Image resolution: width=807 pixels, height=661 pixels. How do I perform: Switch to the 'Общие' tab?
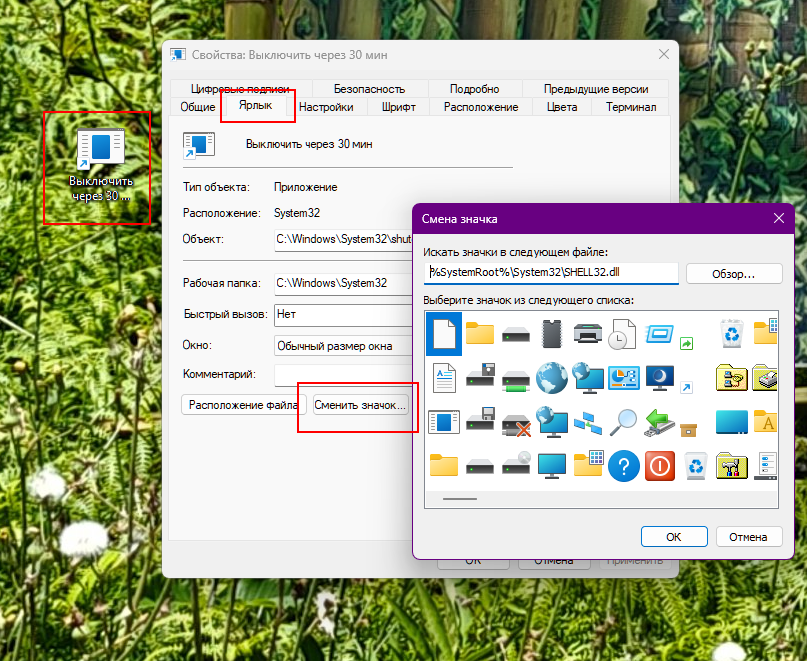click(197, 107)
